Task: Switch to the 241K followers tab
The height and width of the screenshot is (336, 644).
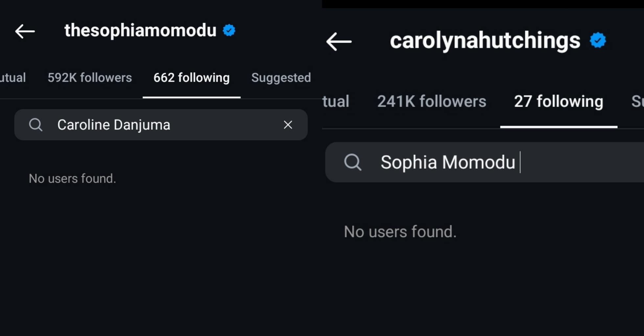Action: click(431, 101)
